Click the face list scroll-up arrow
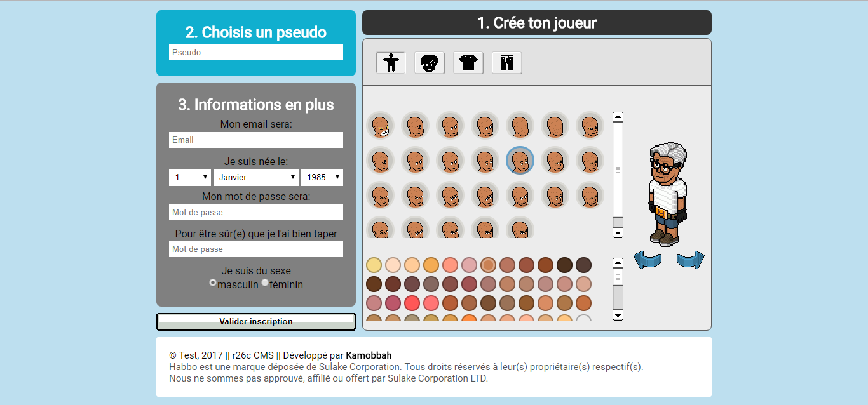The height and width of the screenshot is (405, 868). tap(618, 117)
